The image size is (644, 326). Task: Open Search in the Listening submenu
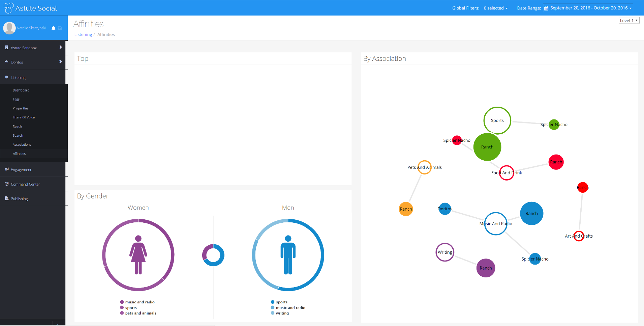click(x=18, y=136)
